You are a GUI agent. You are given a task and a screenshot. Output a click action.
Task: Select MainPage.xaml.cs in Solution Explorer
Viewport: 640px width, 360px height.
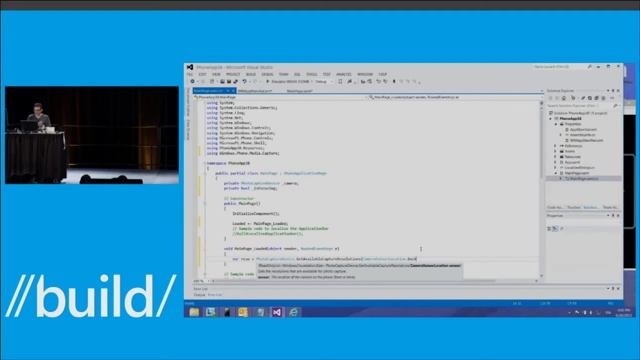click(x=582, y=178)
